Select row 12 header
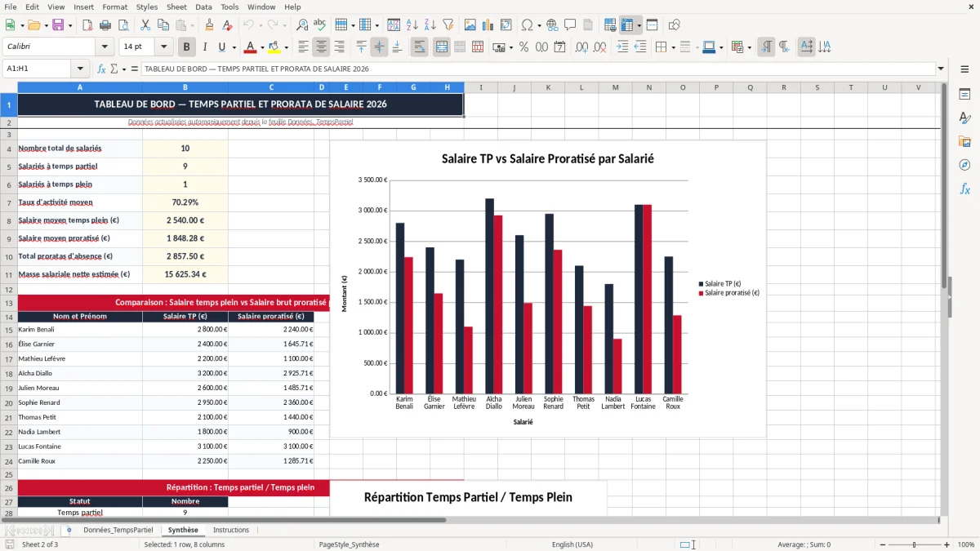The width and height of the screenshot is (980, 551). tap(8, 289)
